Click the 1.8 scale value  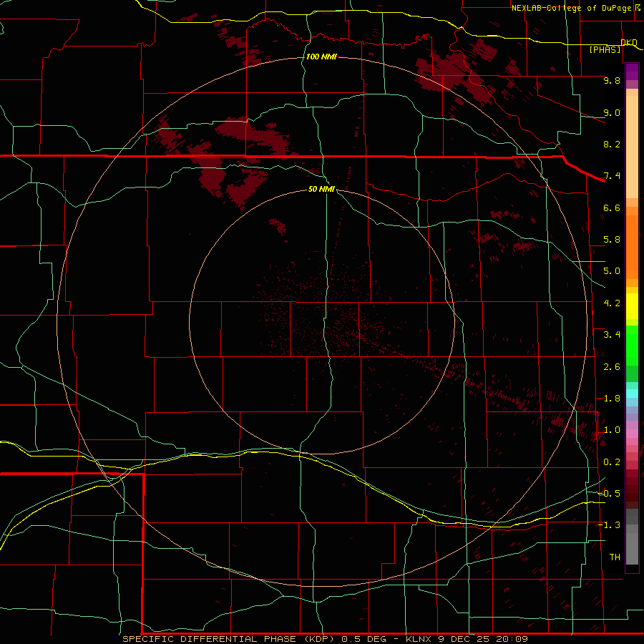pyautogui.click(x=612, y=399)
